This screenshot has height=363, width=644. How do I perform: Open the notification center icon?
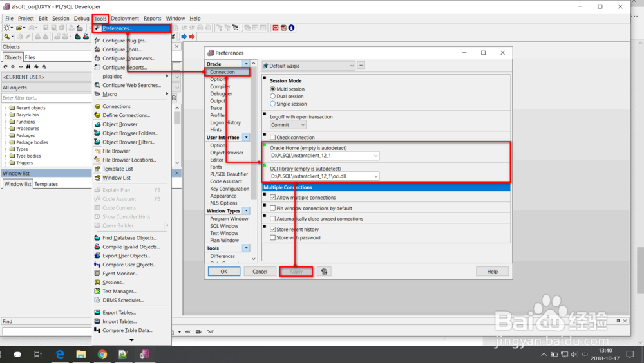tap(630, 355)
